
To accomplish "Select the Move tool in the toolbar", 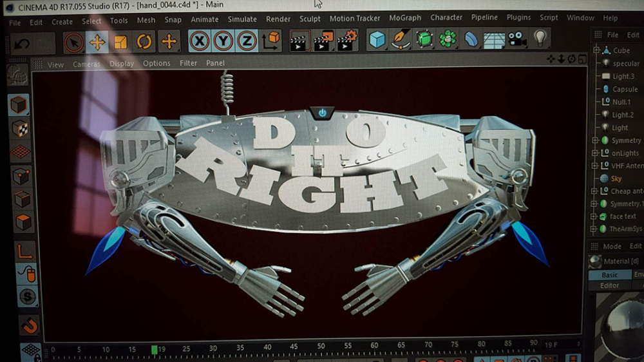I will [x=97, y=43].
